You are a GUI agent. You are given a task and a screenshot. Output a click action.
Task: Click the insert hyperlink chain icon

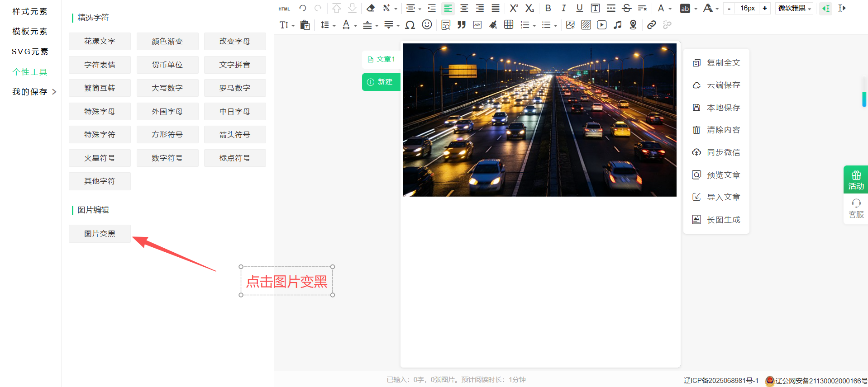[651, 25]
